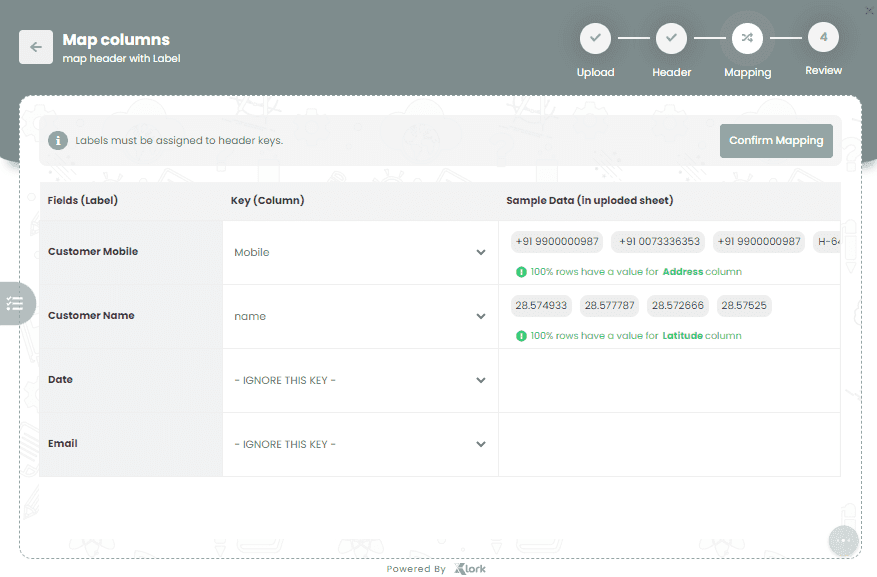Screen dimensions: 877x577
Task: Open the Customer Mobile key dropdown showing Mobile
Action: point(359,252)
